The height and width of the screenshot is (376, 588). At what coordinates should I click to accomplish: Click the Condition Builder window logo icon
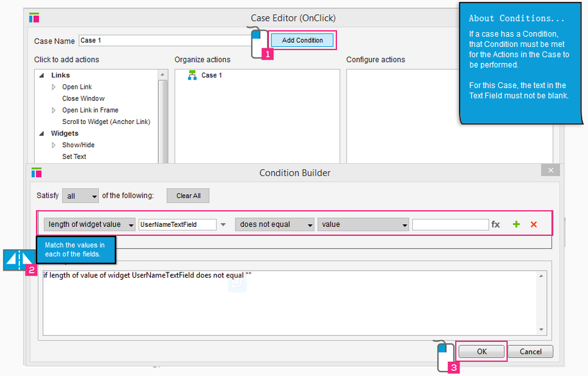pos(37,172)
